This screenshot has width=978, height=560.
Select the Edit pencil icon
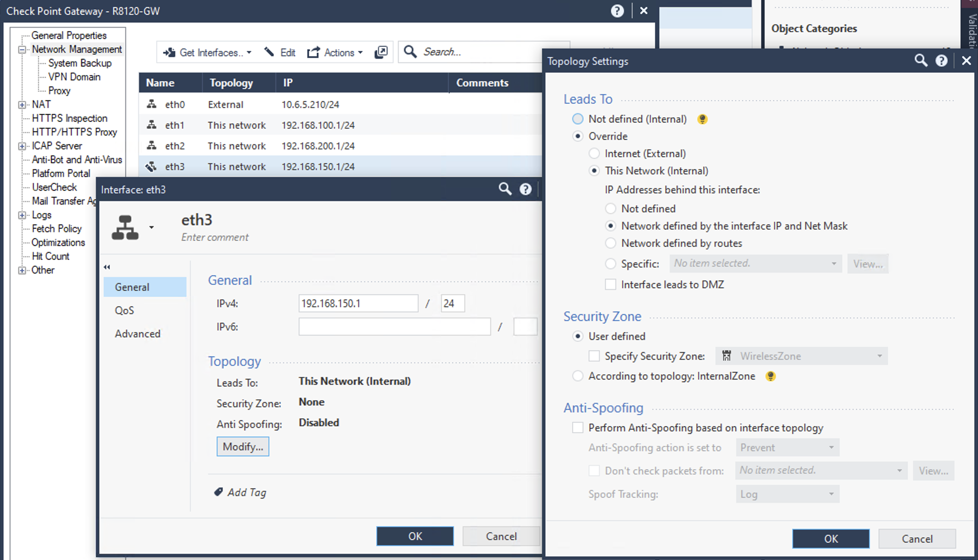pos(268,52)
